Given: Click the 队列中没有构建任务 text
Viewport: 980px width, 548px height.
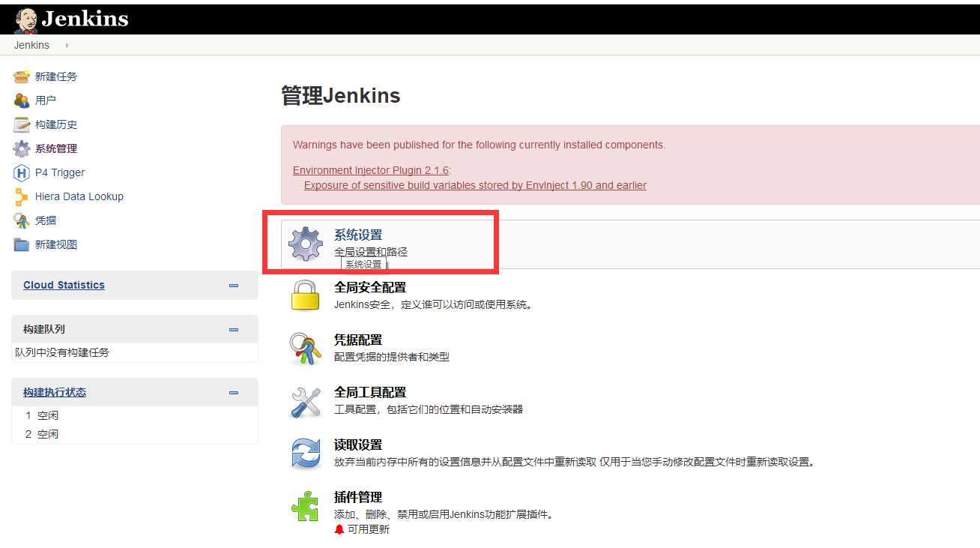Looking at the screenshot, I should [62, 352].
